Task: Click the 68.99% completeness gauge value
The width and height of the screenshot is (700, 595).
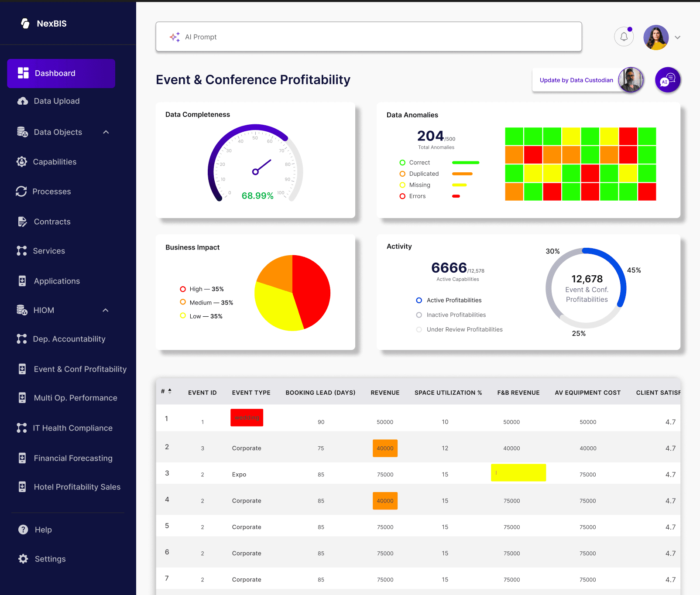Action: pyautogui.click(x=257, y=196)
